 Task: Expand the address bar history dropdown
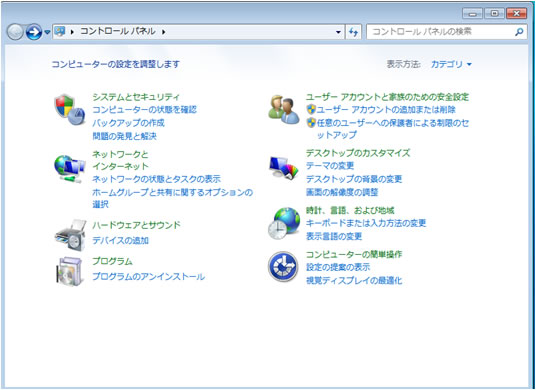(x=338, y=32)
